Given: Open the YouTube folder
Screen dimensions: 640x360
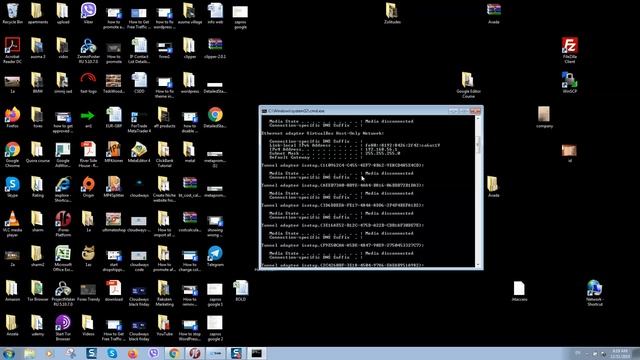Looking at the screenshot, I should [164, 323].
